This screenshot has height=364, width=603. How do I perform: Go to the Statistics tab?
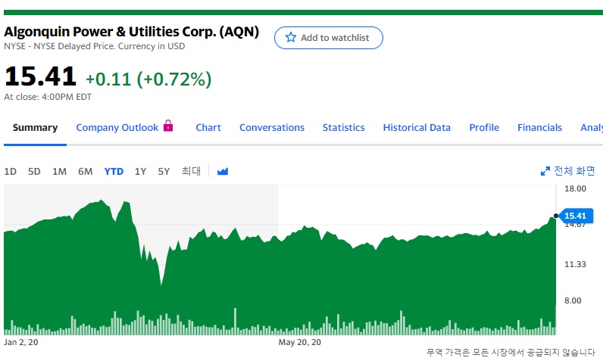343,128
